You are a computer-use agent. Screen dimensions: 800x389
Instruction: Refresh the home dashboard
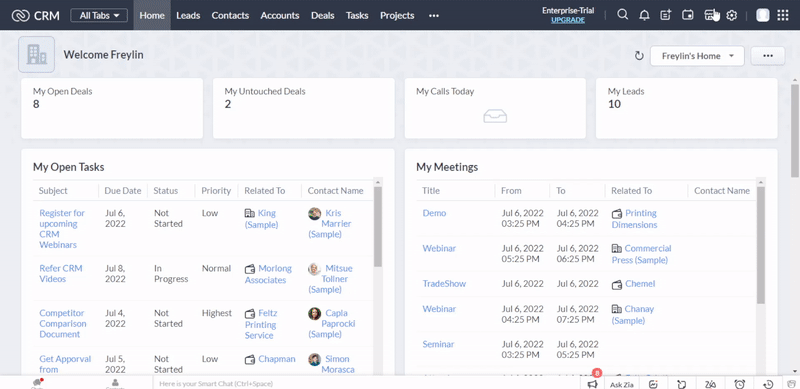tap(639, 56)
